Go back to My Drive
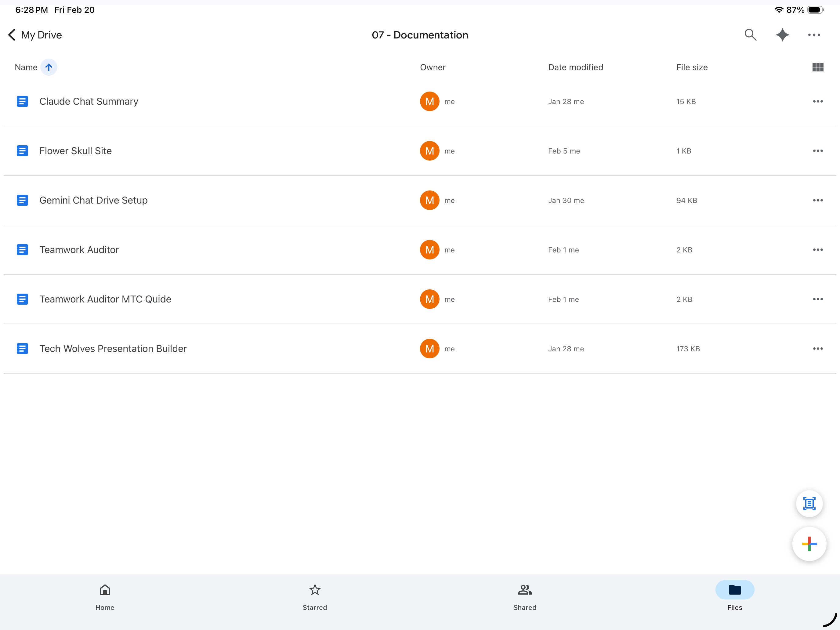 (35, 35)
